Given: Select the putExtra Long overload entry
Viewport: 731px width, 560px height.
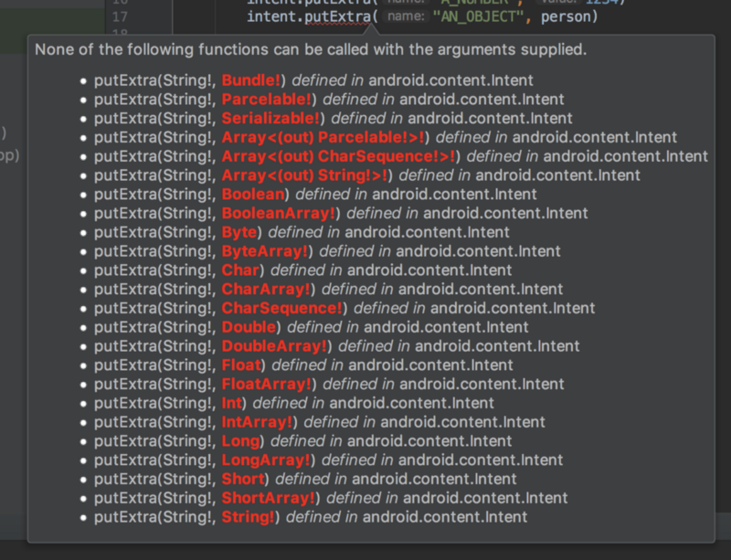Looking at the screenshot, I should pos(302,441).
